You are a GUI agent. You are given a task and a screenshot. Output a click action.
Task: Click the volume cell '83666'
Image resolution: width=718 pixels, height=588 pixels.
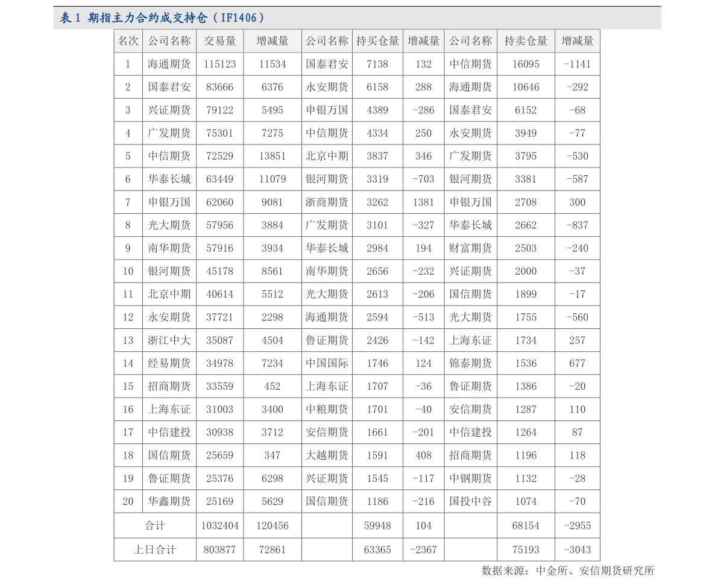coord(220,87)
